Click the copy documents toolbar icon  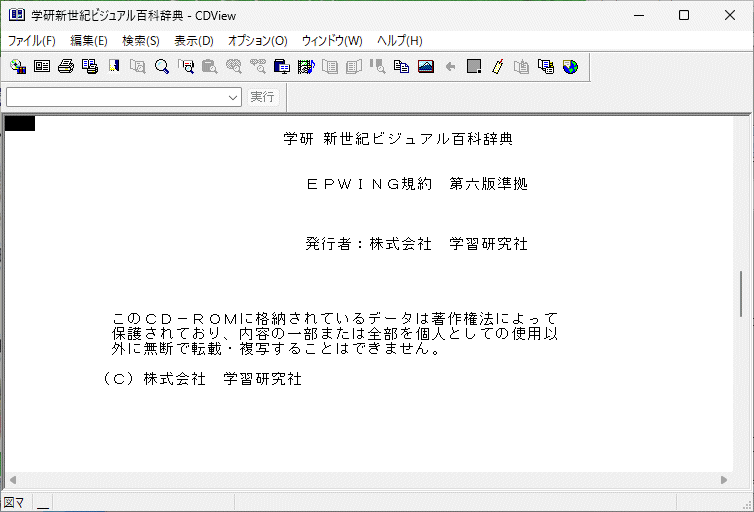(x=402, y=66)
